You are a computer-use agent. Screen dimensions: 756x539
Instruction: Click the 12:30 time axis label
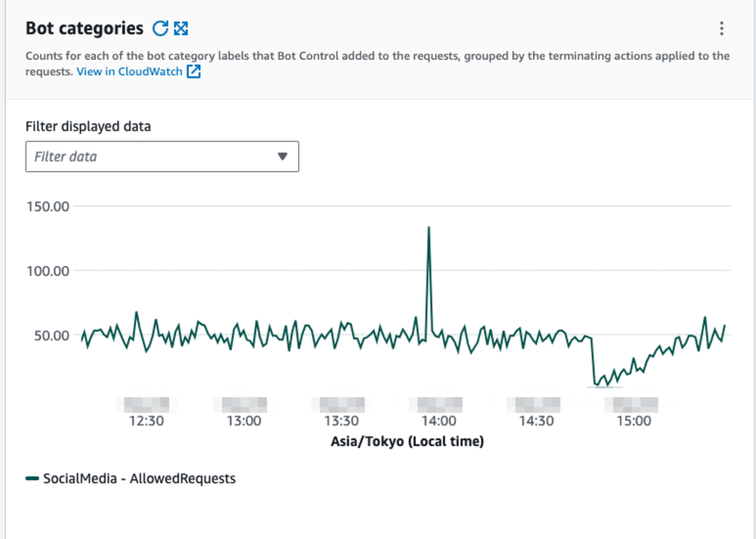[x=146, y=421]
